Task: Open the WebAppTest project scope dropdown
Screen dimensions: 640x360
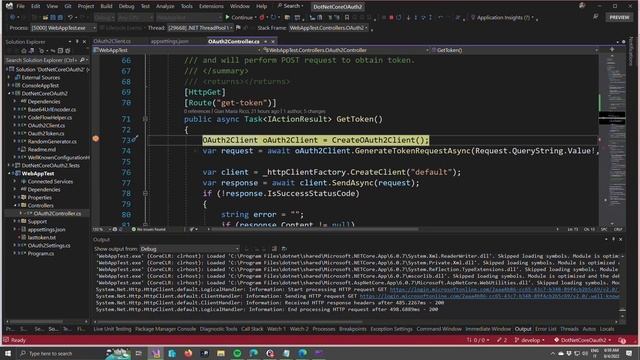Action: [x=177, y=50]
